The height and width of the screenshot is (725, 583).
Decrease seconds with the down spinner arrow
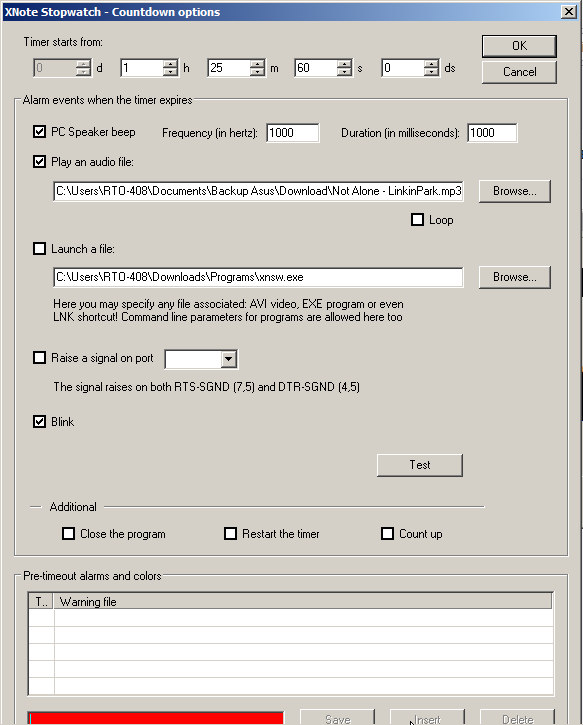tap(344, 72)
